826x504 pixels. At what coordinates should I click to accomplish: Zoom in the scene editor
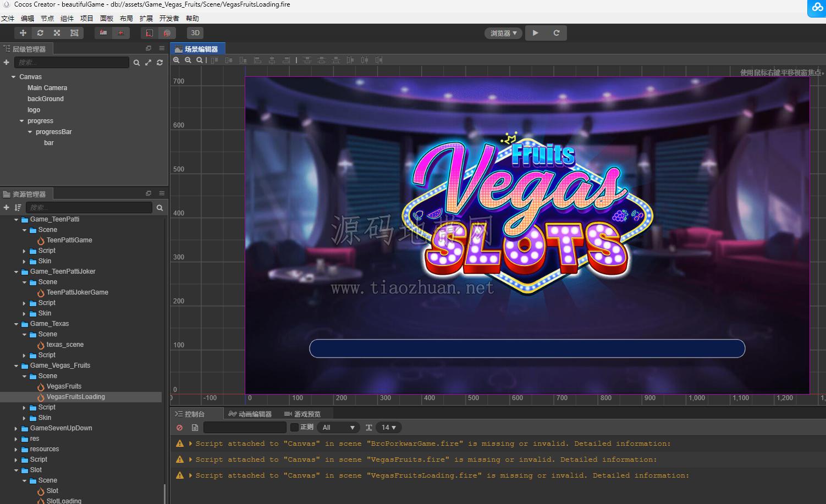click(177, 60)
